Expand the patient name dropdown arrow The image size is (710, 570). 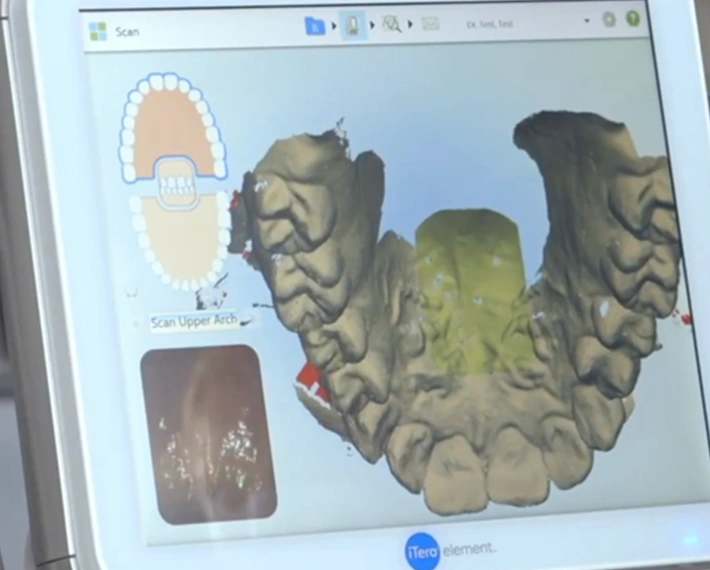click(x=587, y=21)
